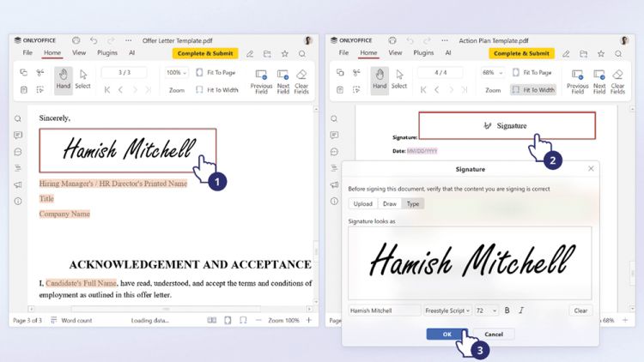Open the Freestyle Script font dropdown

(447, 311)
